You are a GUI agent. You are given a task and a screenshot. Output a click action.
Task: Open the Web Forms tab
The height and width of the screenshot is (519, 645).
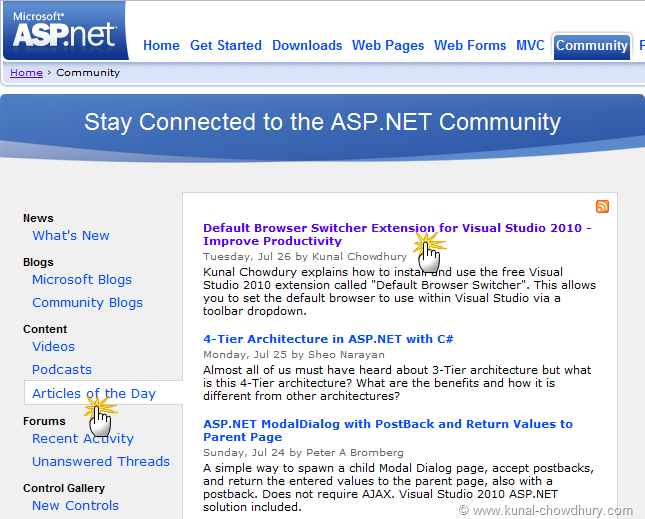click(x=470, y=45)
